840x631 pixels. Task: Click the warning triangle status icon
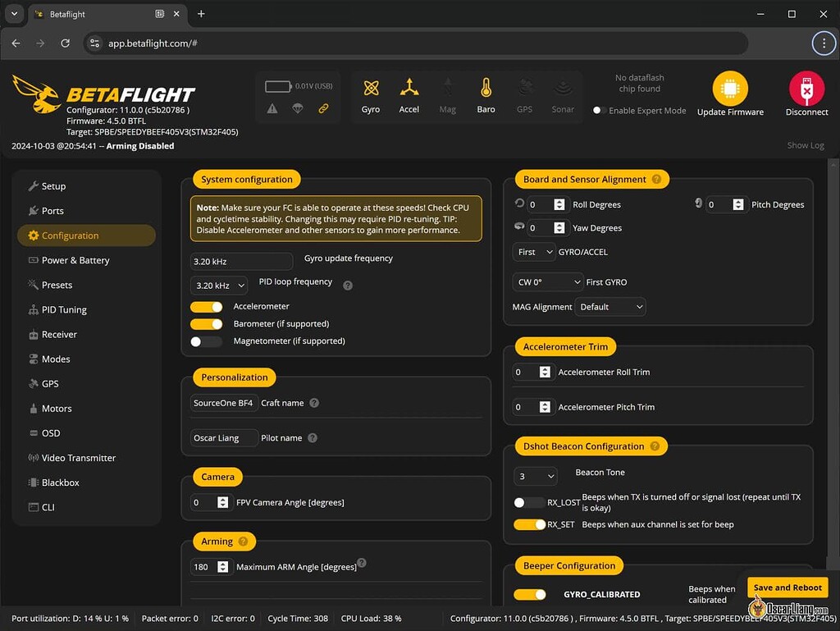[x=272, y=109]
